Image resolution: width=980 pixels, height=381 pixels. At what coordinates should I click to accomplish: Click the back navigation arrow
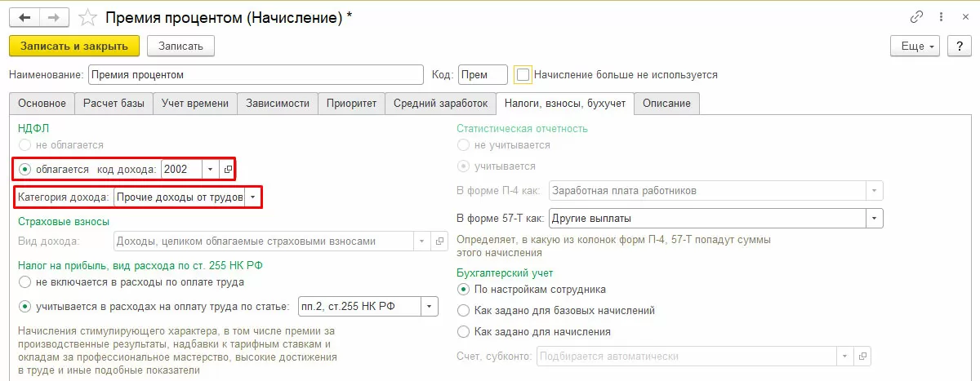(x=24, y=17)
